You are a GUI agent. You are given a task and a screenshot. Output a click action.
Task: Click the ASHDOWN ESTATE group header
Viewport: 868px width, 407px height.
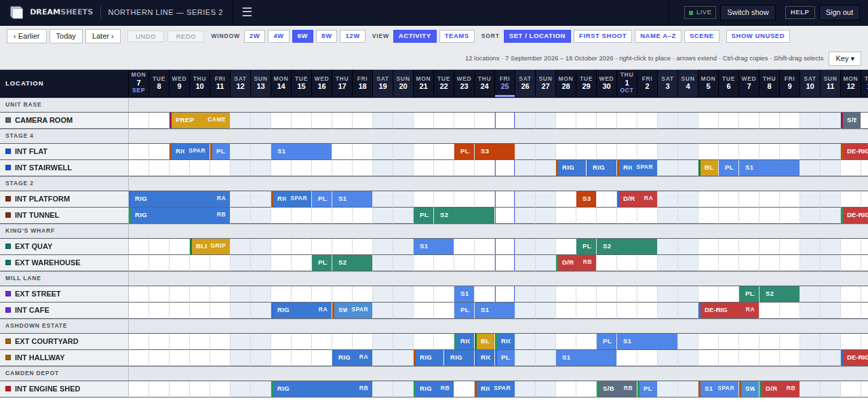click(x=32, y=326)
